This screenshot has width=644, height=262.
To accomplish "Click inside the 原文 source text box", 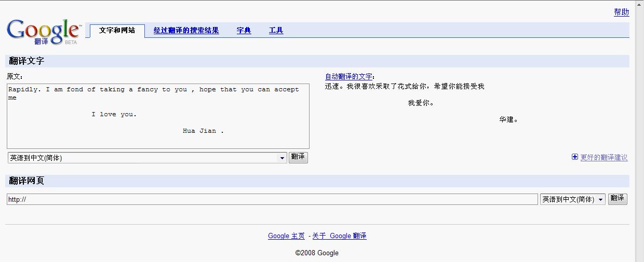I will (x=158, y=117).
